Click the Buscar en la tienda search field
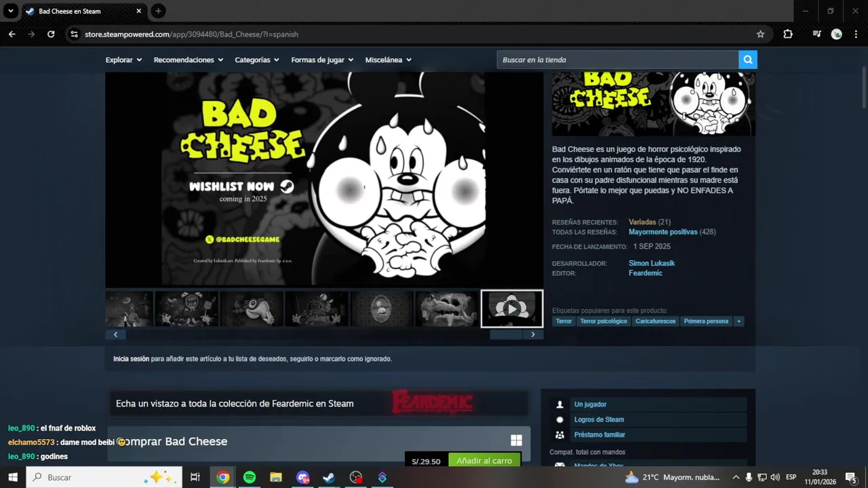The width and height of the screenshot is (868, 488). pos(618,60)
